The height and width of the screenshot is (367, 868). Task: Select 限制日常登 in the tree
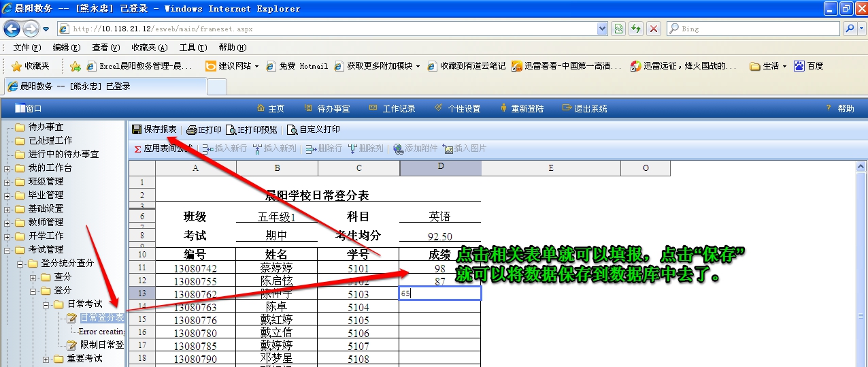coord(101,345)
